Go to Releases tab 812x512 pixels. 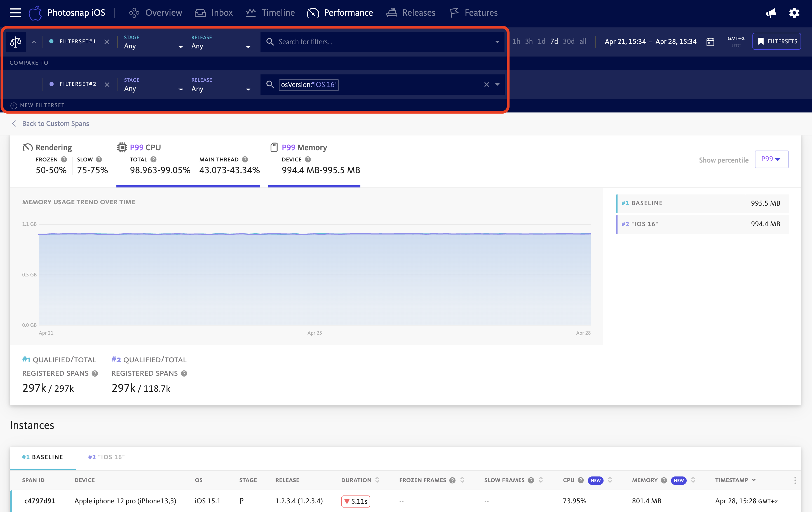click(x=411, y=13)
